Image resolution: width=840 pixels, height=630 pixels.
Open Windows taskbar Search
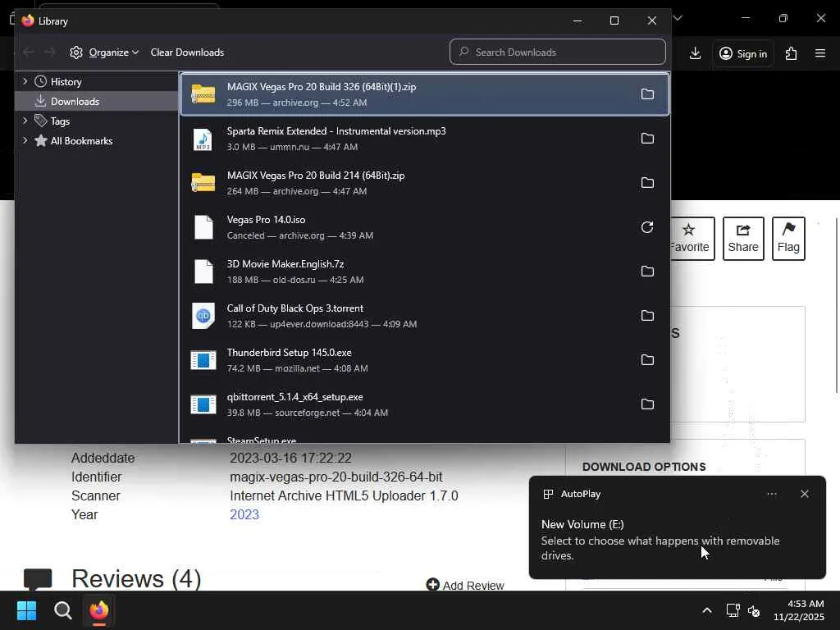pyautogui.click(x=62, y=610)
